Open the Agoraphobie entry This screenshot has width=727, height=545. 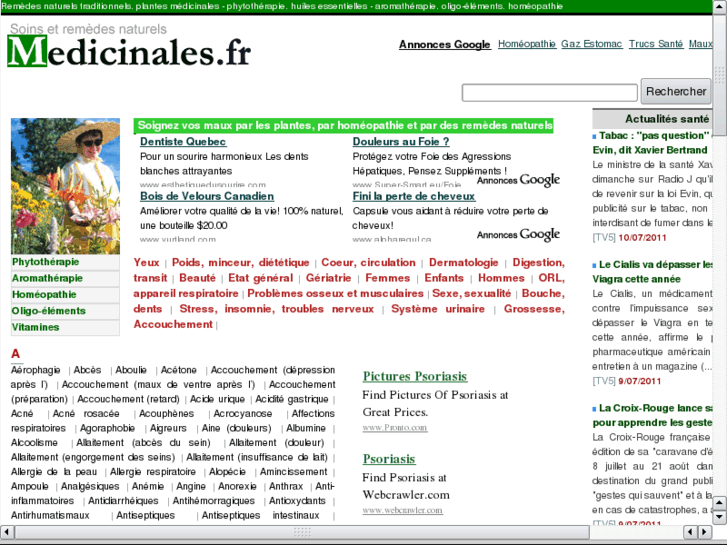click(x=107, y=428)
